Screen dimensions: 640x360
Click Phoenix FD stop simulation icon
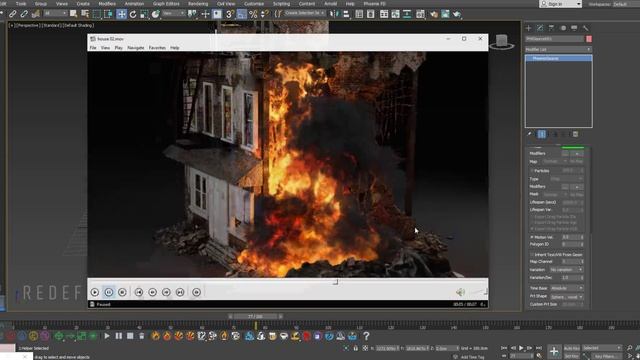130,336
